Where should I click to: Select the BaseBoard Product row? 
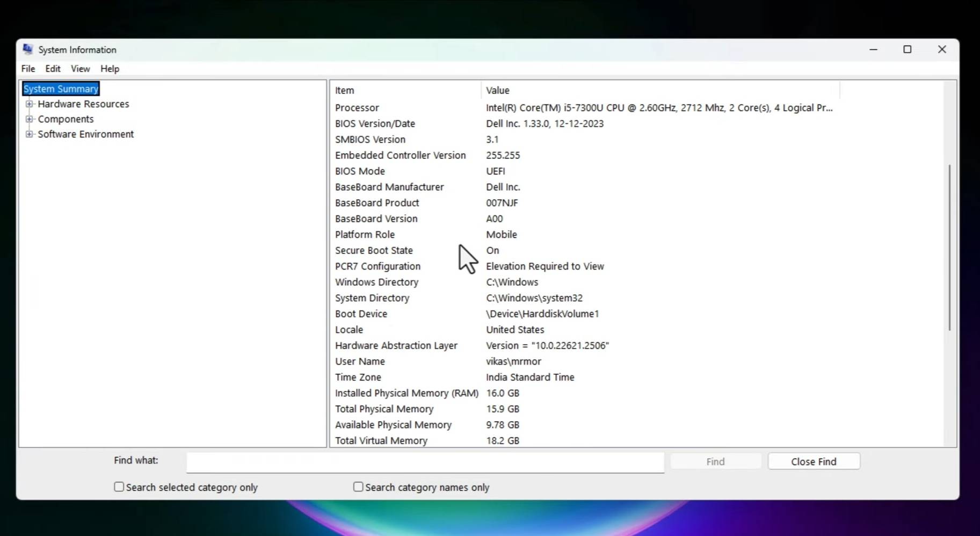click(x=584, y=203)
